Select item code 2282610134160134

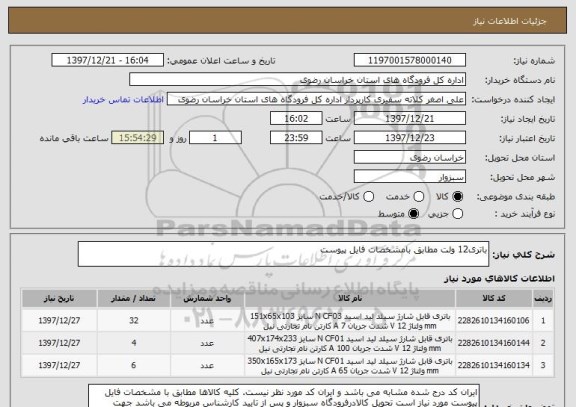493,365
